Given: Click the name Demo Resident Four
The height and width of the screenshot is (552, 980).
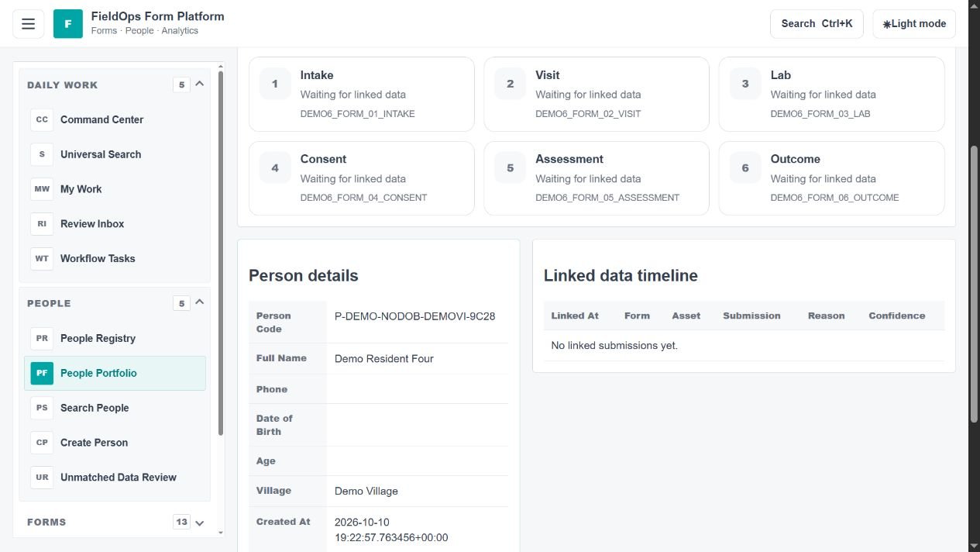Looking at the screenshot, I should click(x=383, y=359).
